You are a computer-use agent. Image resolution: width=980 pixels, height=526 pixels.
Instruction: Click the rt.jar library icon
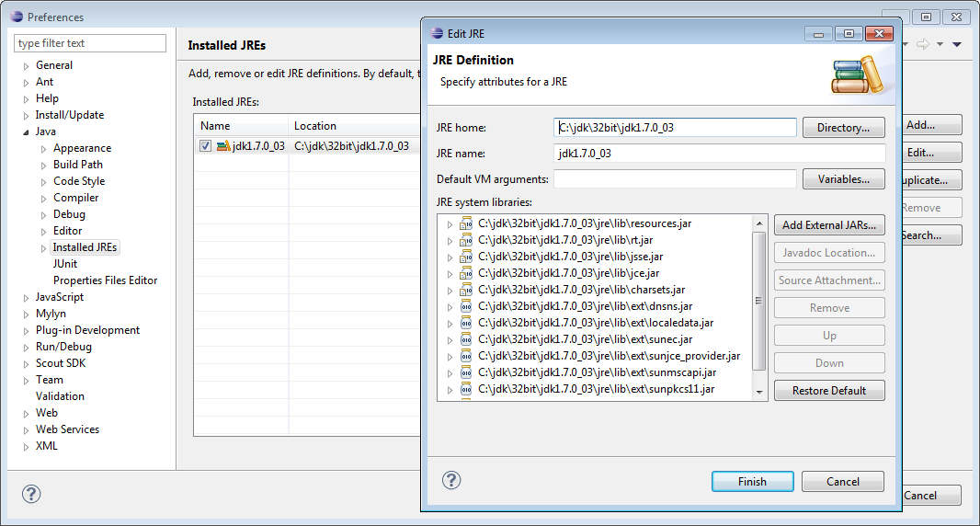tap(466, 240)
